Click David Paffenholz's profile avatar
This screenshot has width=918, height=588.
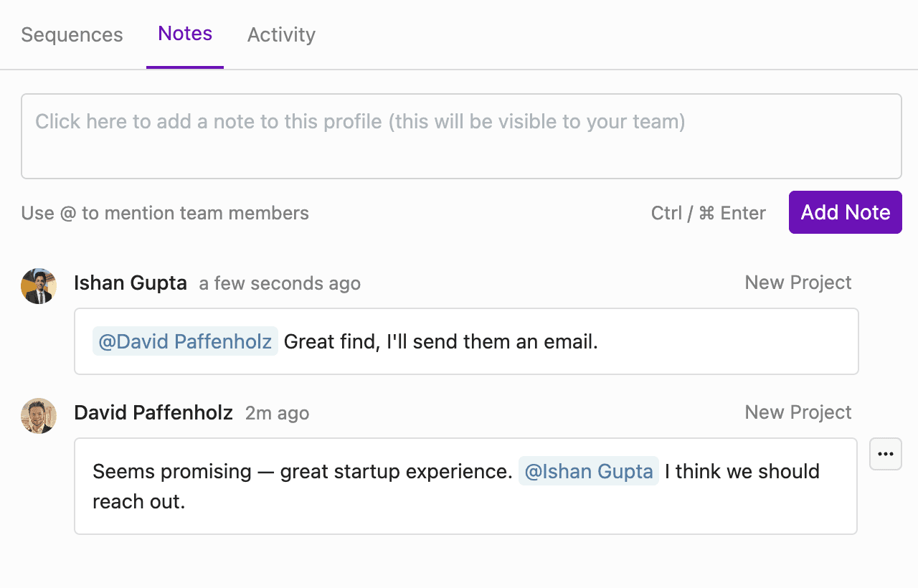tap(39, 416)
